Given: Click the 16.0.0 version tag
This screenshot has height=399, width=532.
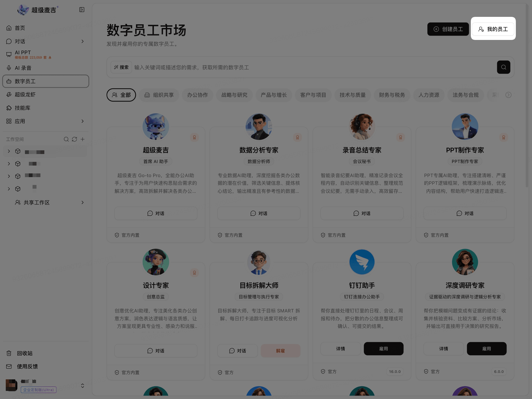Looking at the screenshot, I should click(395, 372).
